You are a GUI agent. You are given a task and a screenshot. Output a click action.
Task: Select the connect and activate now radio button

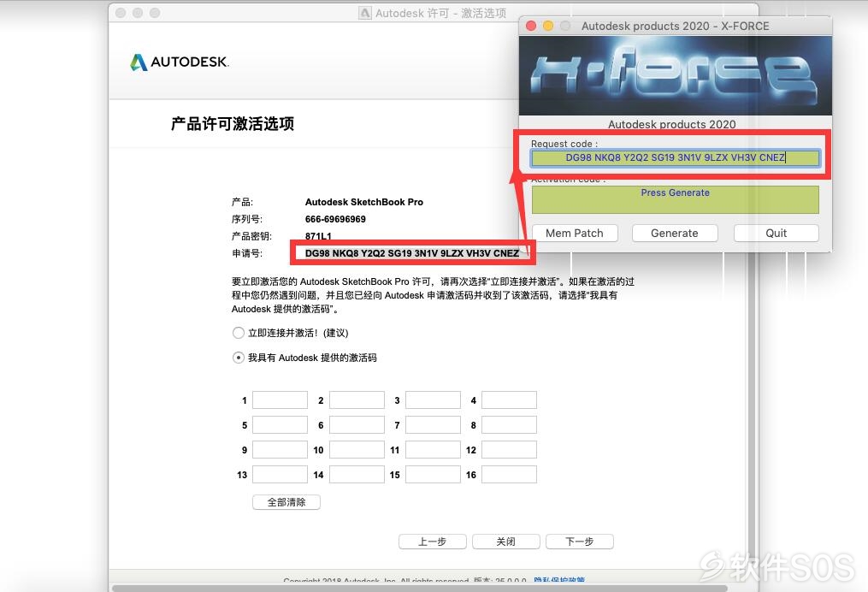pos(238,333)
